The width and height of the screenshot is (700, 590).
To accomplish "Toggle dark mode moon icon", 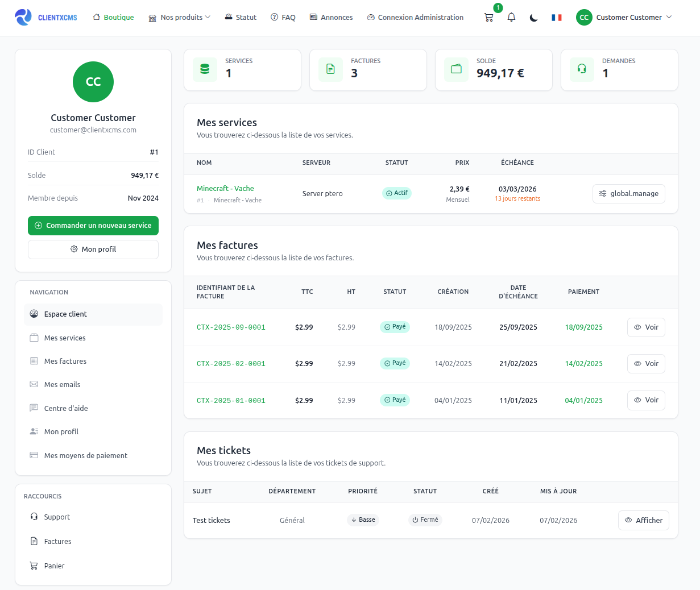I will tap(533, 18).
